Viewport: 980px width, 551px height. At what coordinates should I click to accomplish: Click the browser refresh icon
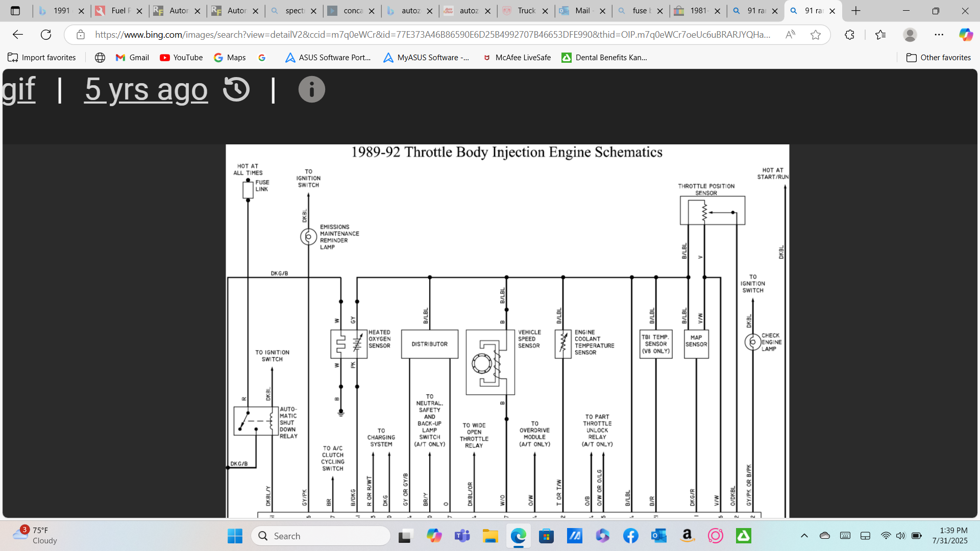tap(46, 35)
